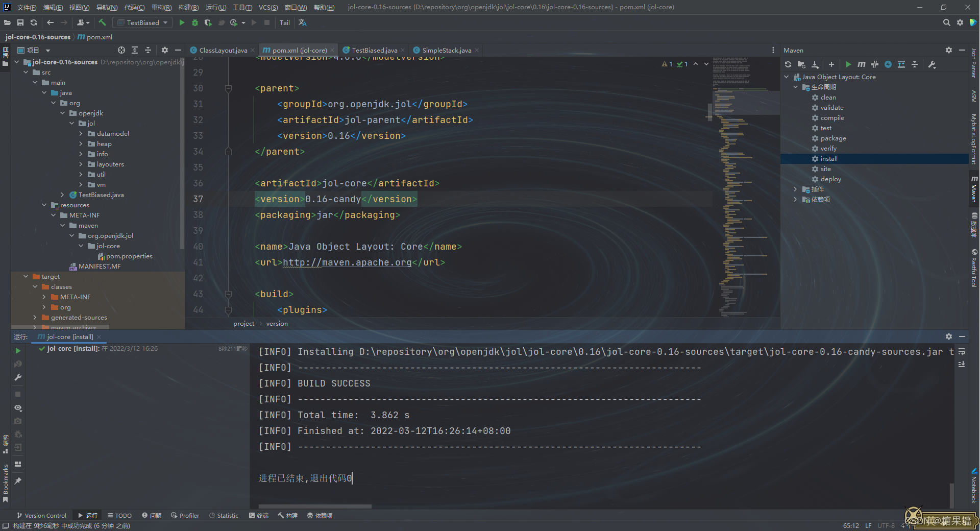
Task: Click the Tail button in toolbar
Action: pos(285,22)
